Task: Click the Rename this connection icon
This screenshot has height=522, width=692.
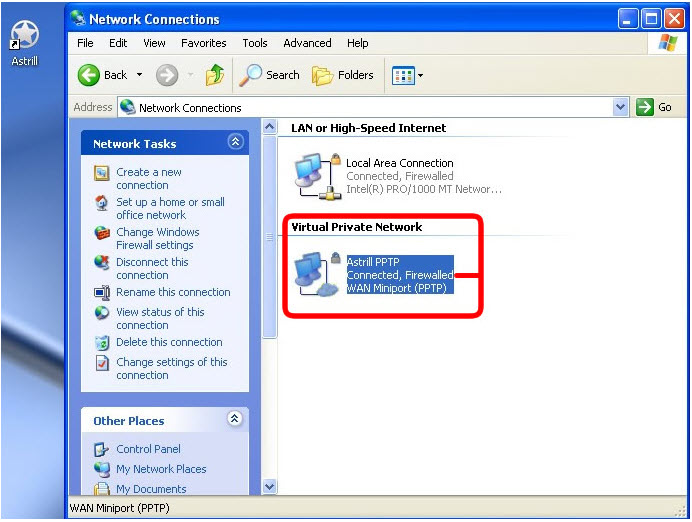Action: (x=102, y=293)
